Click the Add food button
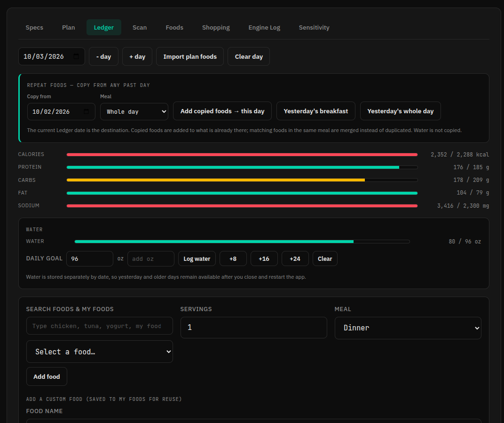 47,376
